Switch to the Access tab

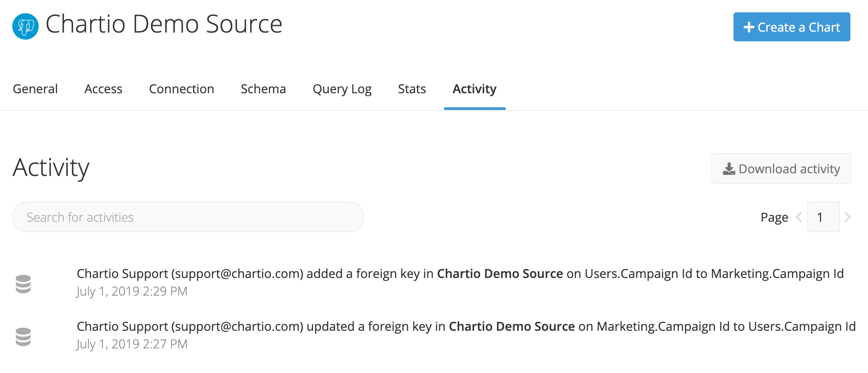pos(103,89)
